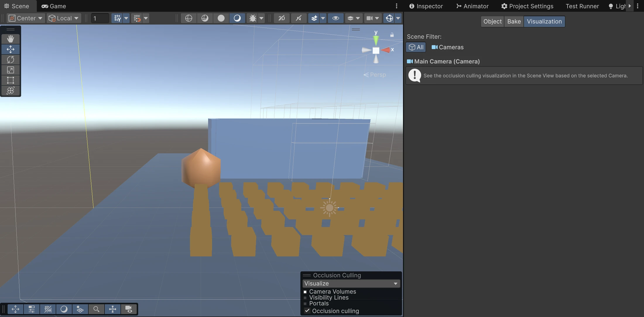Open the Animator tab
This screenshot has width=644, height=317.
click(472, 6)
